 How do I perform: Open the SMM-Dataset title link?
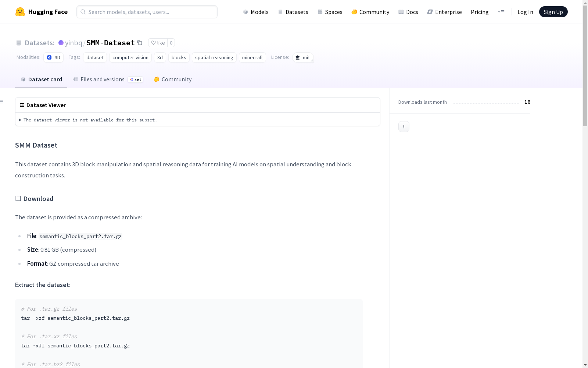pyautogui.click(x=111, y=43)
